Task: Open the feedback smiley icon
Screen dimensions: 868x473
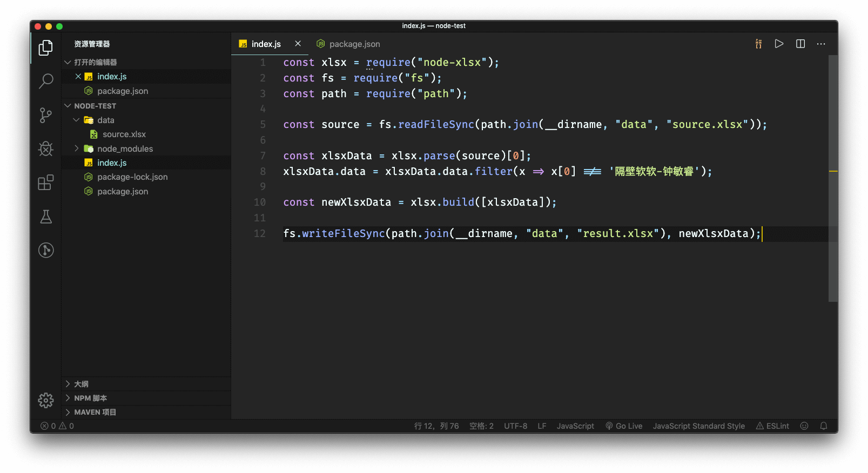Action: tap(804, 426)
